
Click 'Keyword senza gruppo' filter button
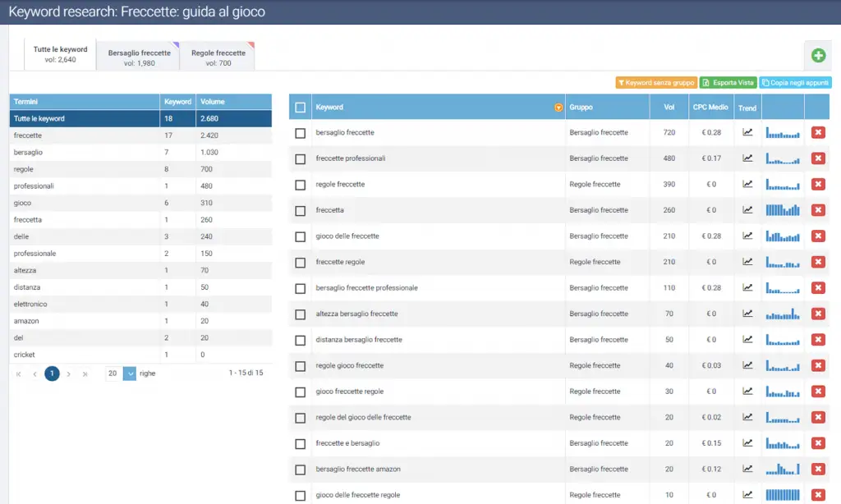click(x=656, y=83)
